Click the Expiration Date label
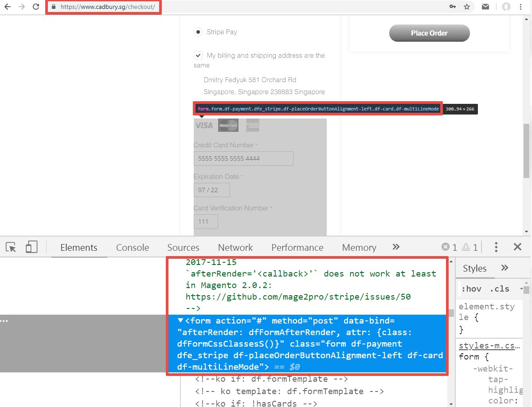Viewport: 532px width, 407px height. pos(218,177)
